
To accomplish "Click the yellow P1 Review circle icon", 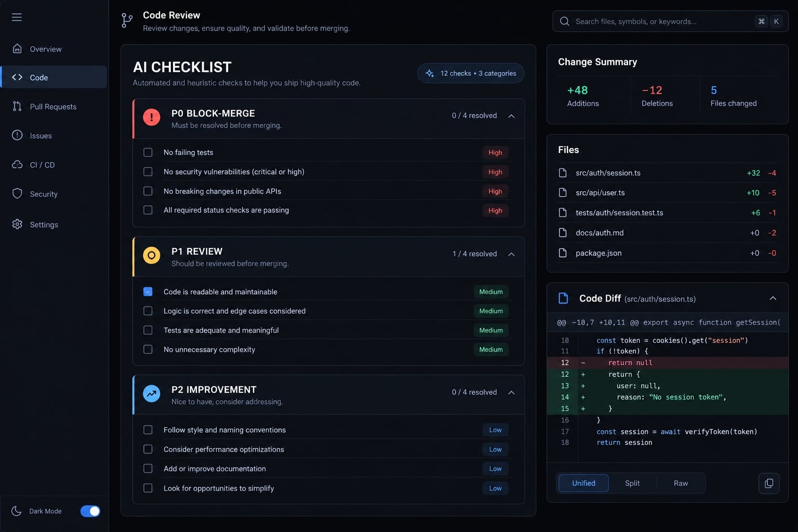I will click(152, 255).
